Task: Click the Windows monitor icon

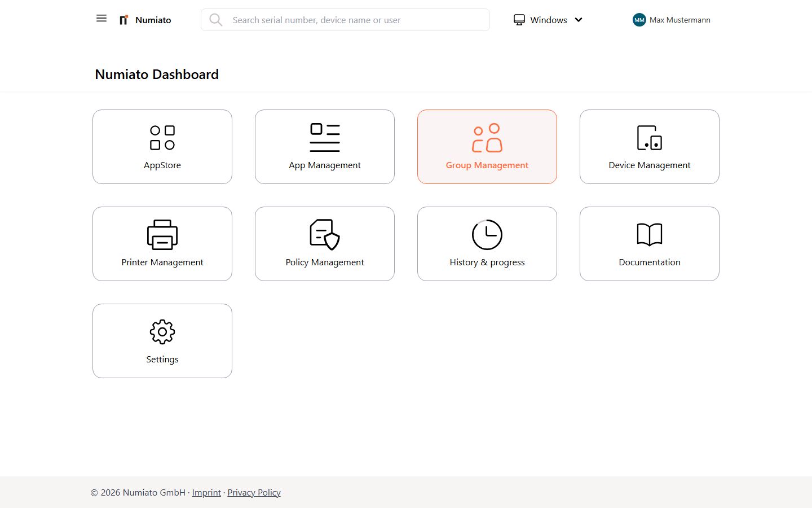Action: [x=519, y=19]
